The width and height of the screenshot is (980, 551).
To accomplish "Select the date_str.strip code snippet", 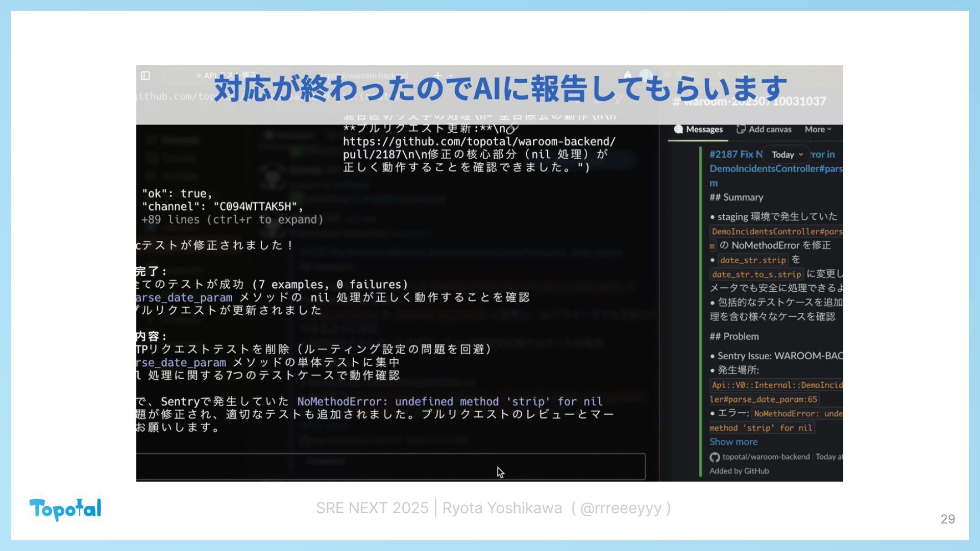I will [753, 260].
